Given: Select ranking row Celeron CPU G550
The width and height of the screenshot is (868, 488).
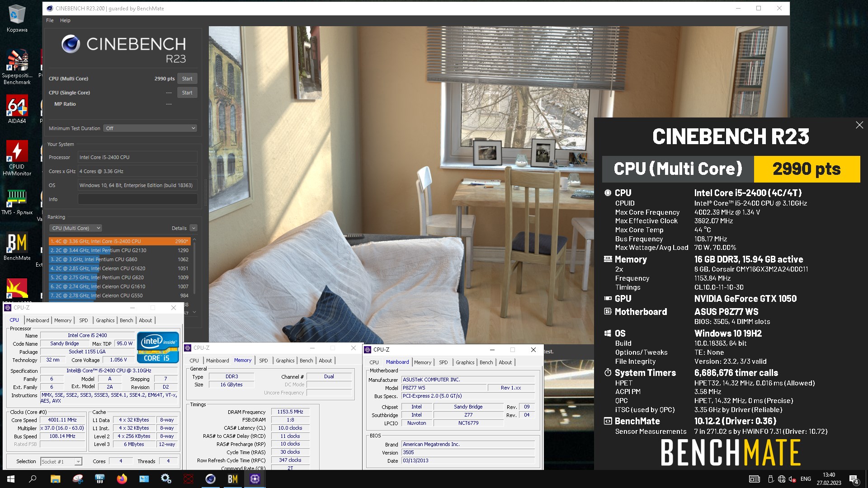Looking at the screenshot, I should (x=119, y=296).
